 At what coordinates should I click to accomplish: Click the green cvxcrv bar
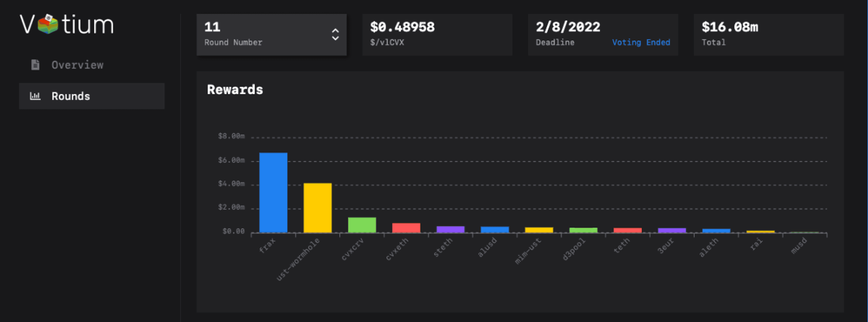pyautogui.click(x=362, y=225)
